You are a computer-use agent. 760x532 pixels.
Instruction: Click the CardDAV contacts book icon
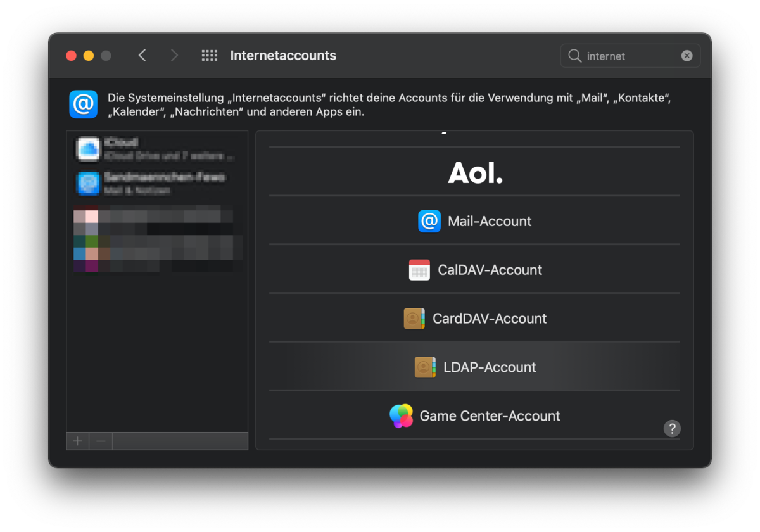[x=414, y=319]
